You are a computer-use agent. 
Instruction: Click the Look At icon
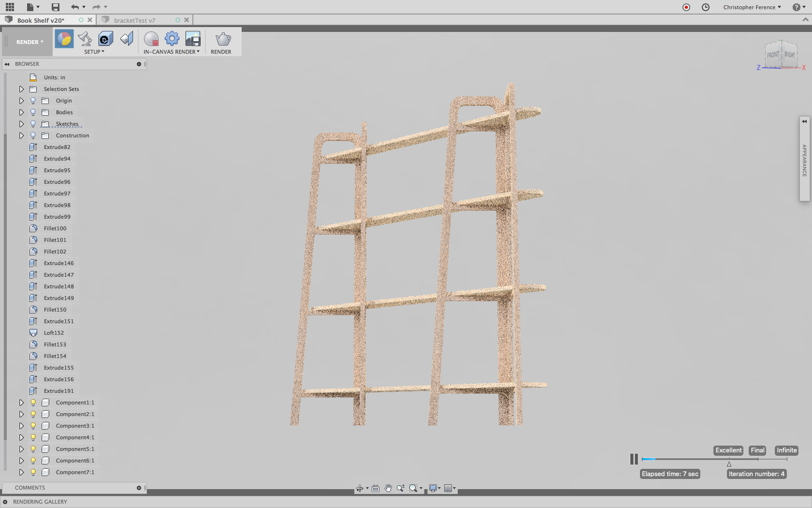point(376,488)
